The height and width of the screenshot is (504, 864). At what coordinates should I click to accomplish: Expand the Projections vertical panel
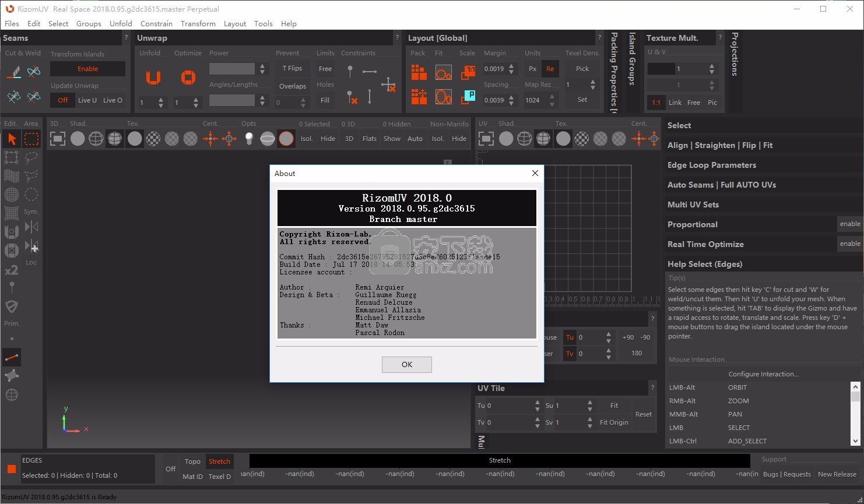click(735, 54)
